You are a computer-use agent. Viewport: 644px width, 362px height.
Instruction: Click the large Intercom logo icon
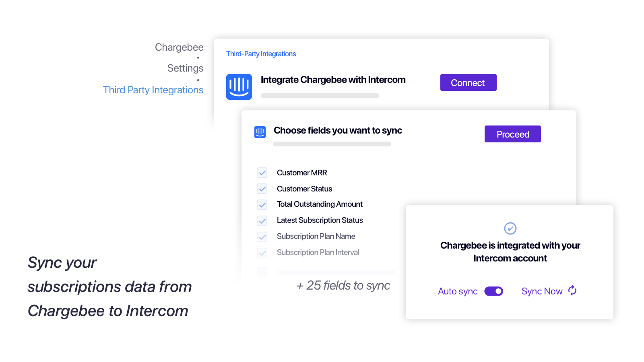(239, 86)
